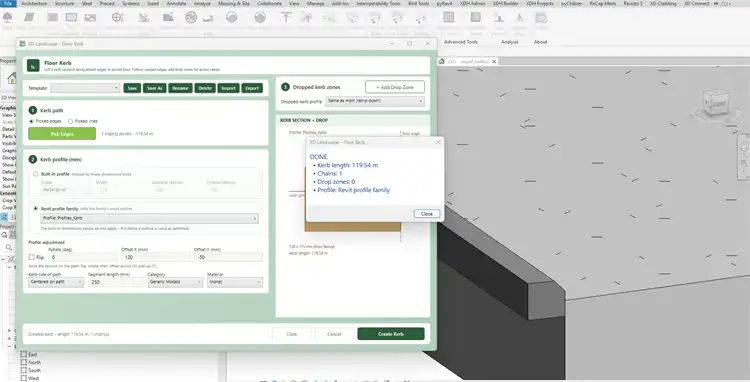
Task: Click the house icon in Properties panel
Action: (11, 78)
